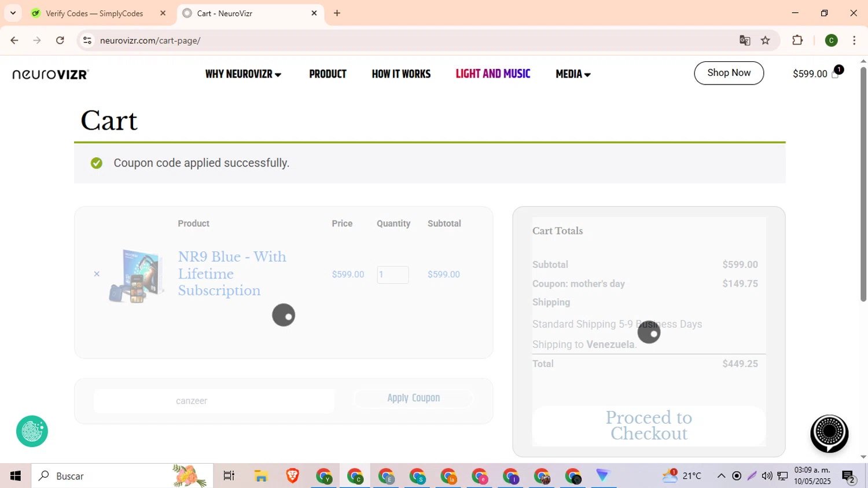868x488 pixels.
Task: Open File Explorer from taskbar
Action: pyautogui.click(x=261, y=476)
